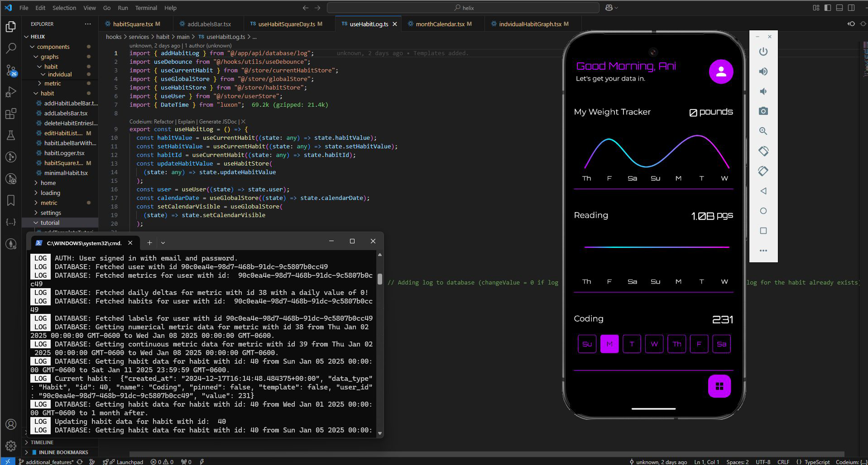Click emulator power button
The image size is (868, 465).
click(763, 52)
